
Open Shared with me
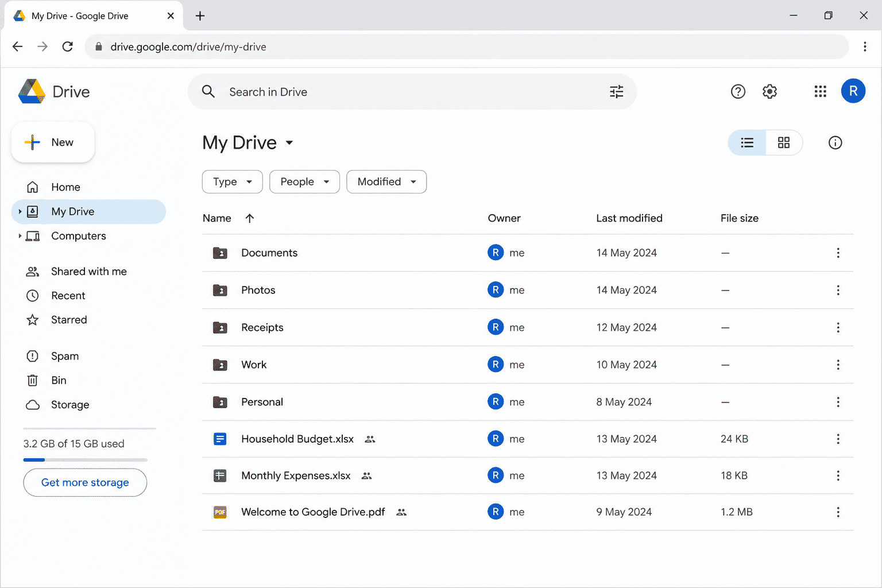[88, 272]
